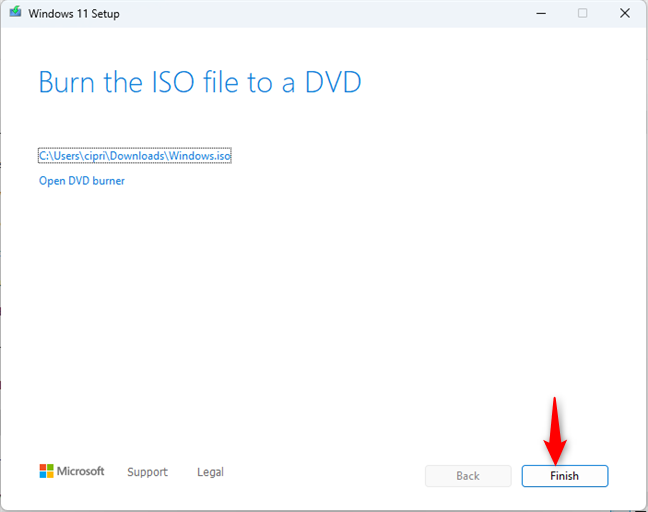Click the disabled Back button

[x=468, y=476]
